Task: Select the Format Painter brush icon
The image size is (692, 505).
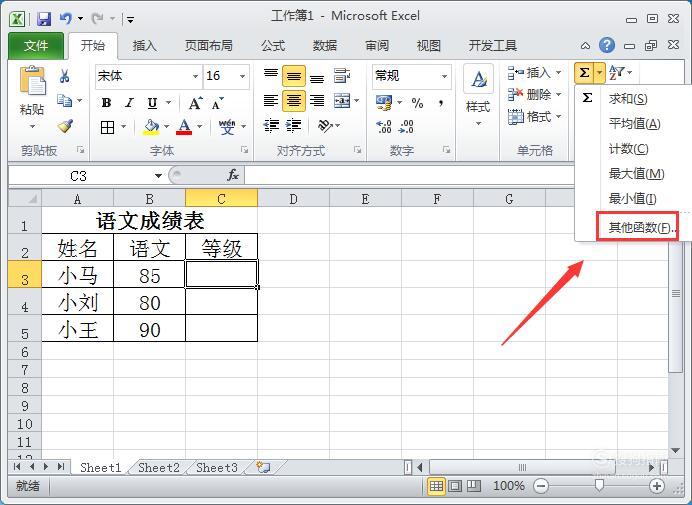Action: click(x=65, y=126)
